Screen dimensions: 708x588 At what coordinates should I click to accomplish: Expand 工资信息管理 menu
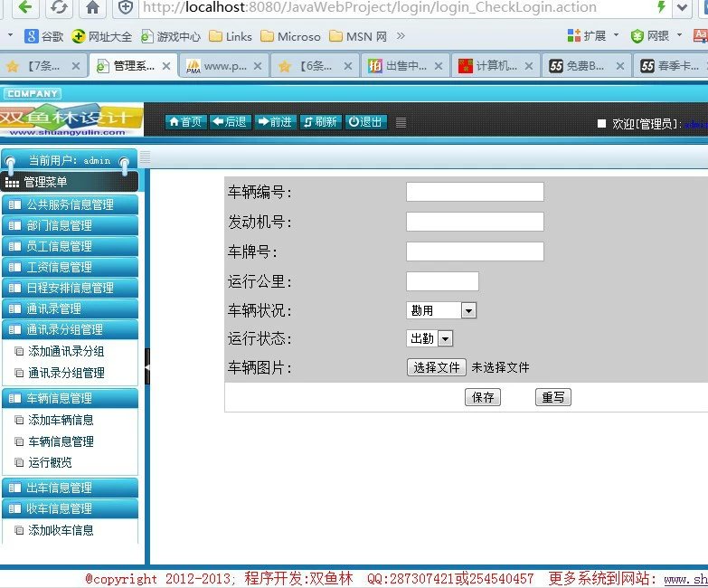70,267
